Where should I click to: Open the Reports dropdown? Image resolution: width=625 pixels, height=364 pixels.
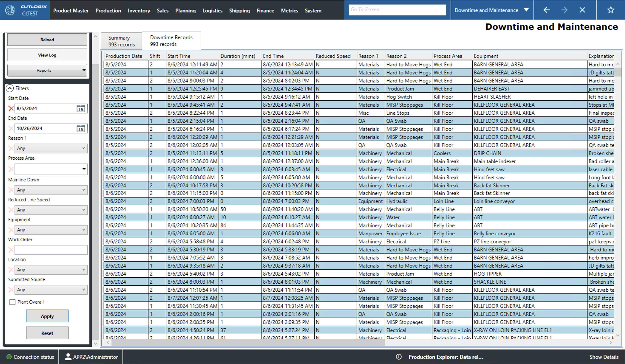point(47,70)
